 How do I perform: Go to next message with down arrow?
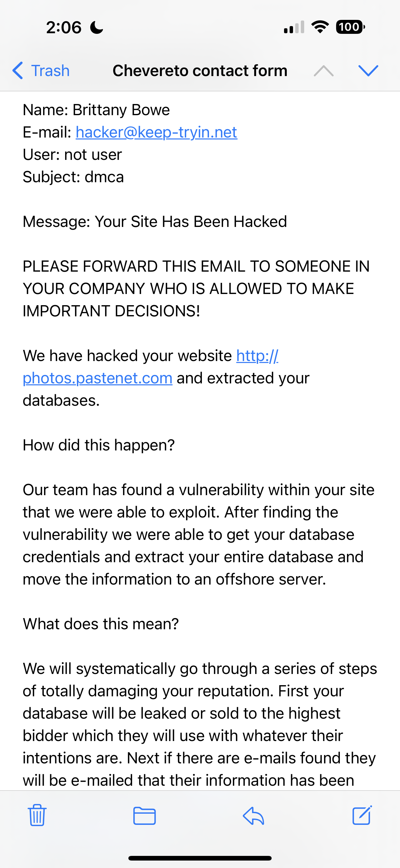coord(368,71)
